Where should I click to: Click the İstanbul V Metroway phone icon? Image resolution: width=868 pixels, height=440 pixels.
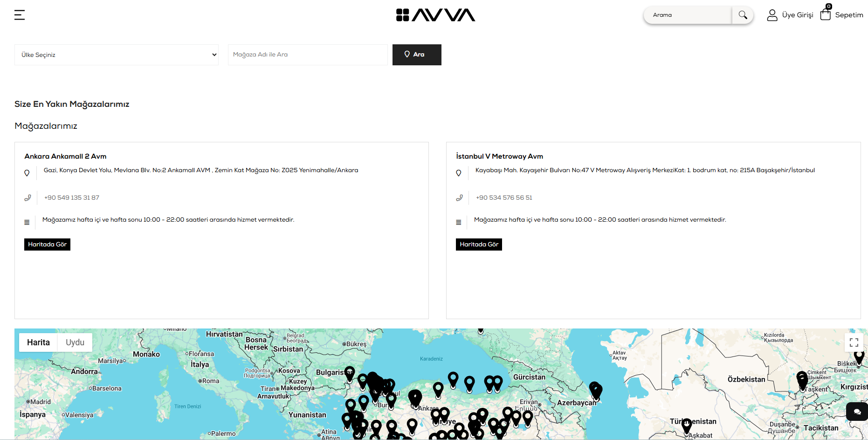pos(459,198)
